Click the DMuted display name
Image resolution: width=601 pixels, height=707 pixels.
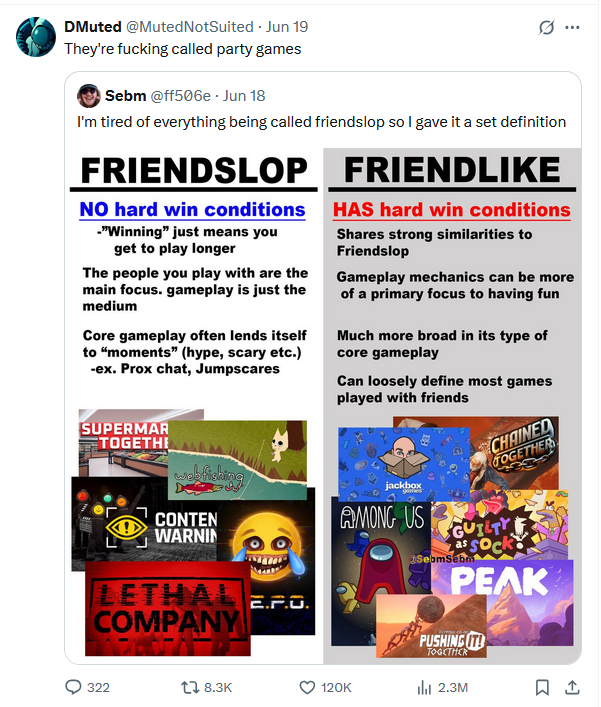[93, 27]
